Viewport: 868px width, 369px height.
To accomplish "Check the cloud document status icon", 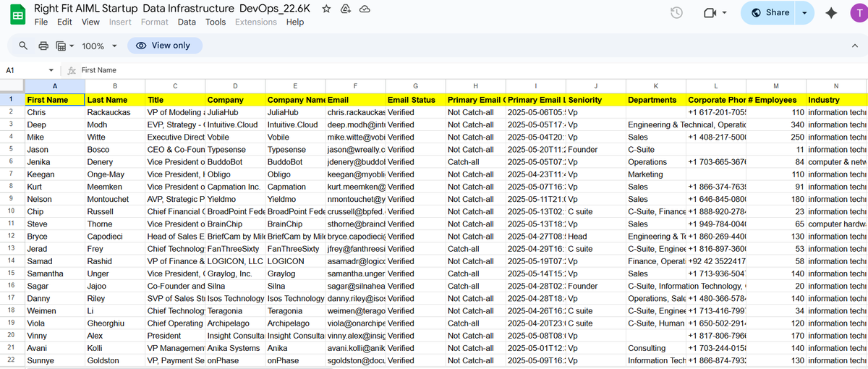I will 365,9.
